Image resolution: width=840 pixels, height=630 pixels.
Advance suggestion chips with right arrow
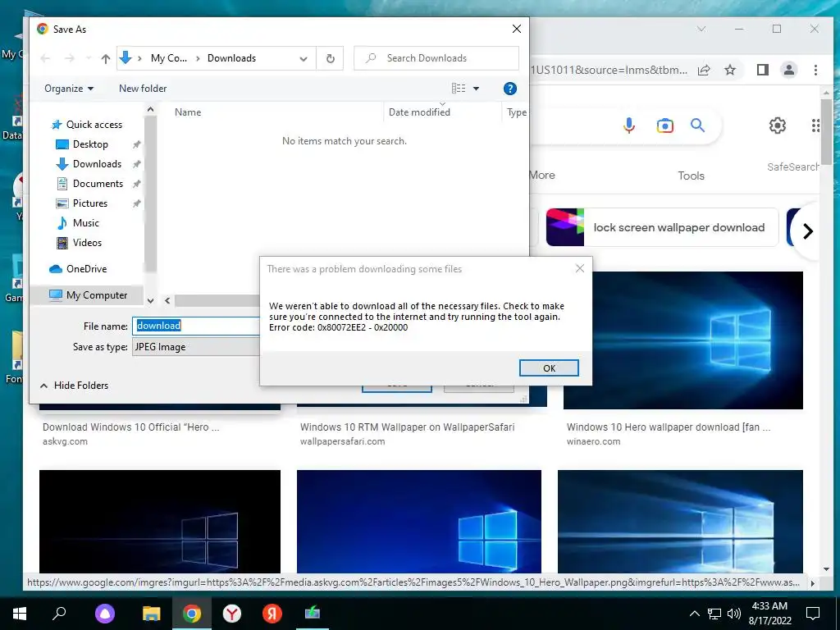pos(808,231)
